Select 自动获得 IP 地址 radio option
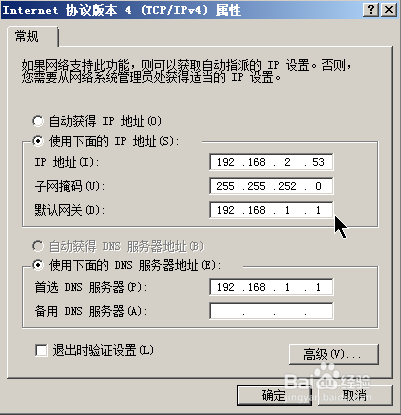The width and height of the screenshot is (401, 415). click(x=38, y=121)
